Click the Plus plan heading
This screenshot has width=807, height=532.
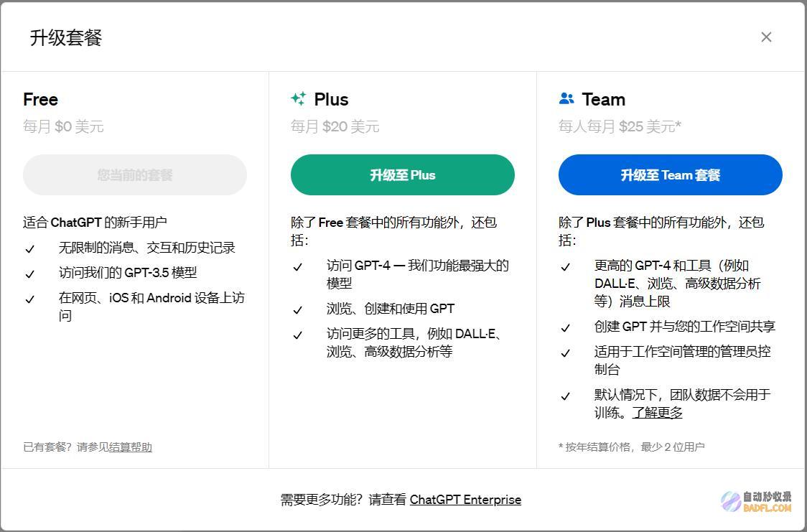tap(332, 99)
